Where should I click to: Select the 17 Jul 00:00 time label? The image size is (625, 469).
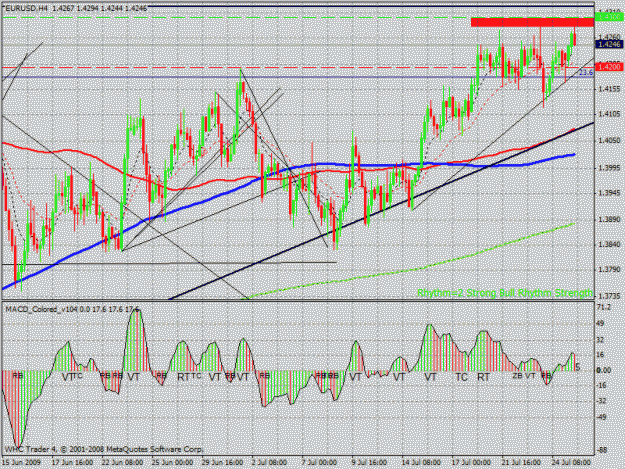coord(472,463)
